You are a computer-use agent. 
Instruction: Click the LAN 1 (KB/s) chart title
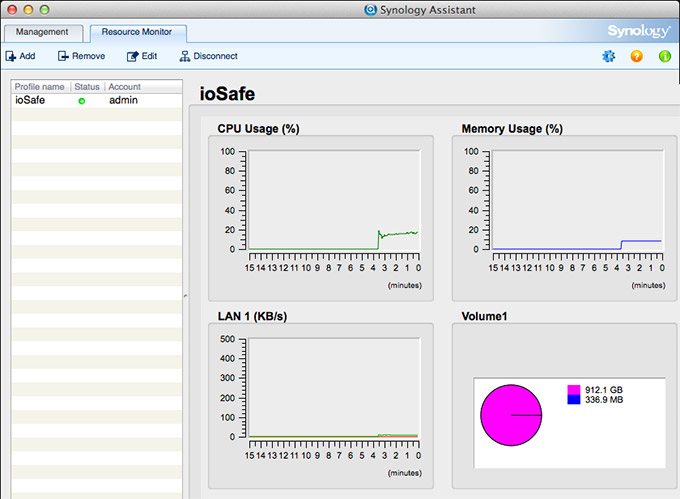coord(252,316)
